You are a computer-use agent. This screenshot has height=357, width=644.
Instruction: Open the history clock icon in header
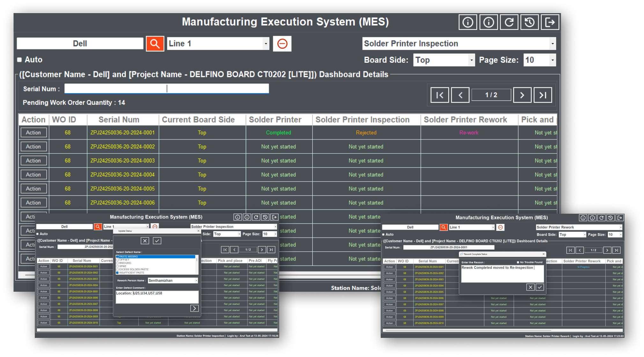point(529,22)
